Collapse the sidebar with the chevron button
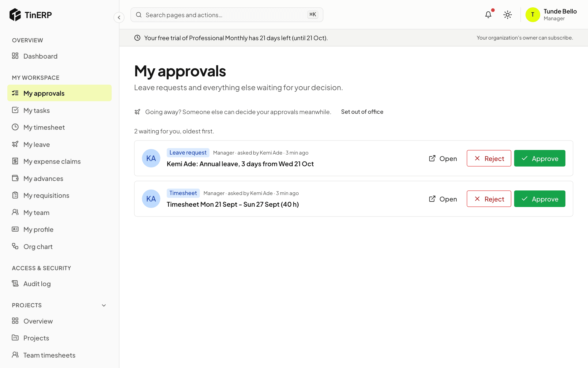The height and width of the screenshot is (368, 588). (x=119, y=17)
